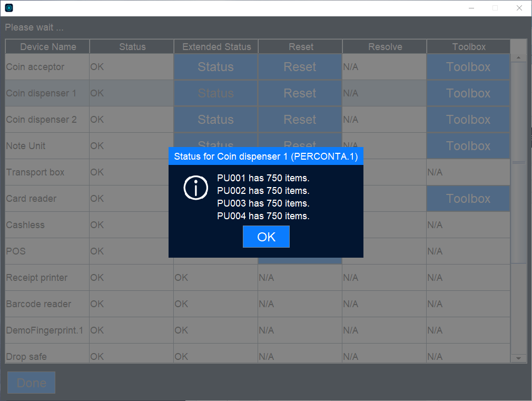Open the Toolbox for Coin dispenser 2

pyautogui.click(x=468, y=119)
